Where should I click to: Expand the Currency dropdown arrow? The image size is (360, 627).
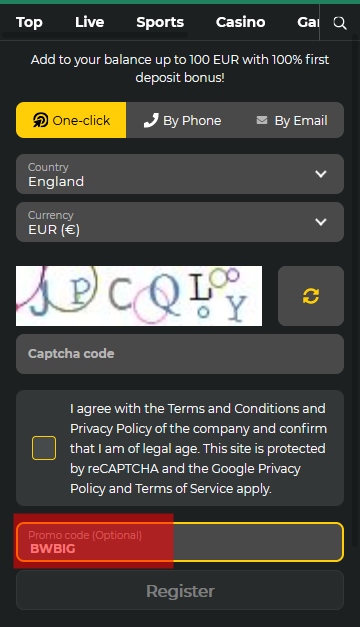(x=321, y=222)
